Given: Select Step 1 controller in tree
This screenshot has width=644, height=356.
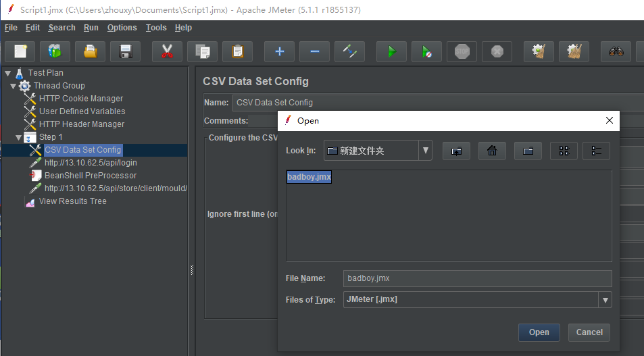Looking at the screenshot, I should (51, 137).
